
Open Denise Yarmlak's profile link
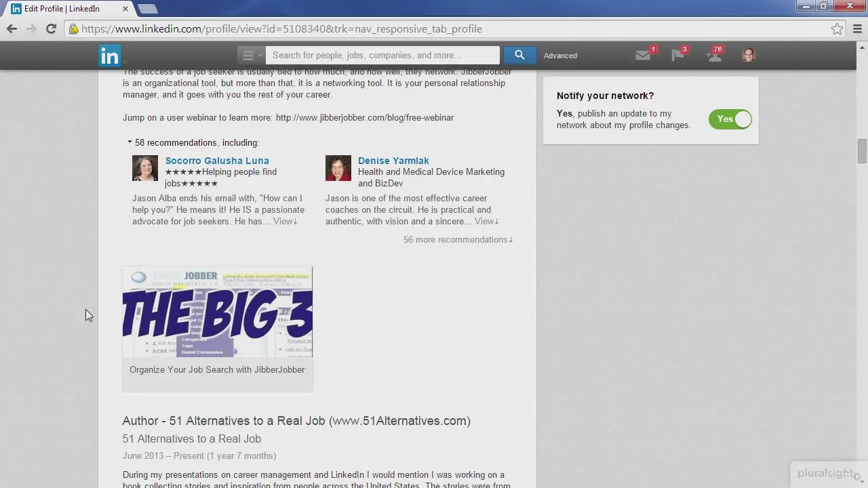(393, 161)
